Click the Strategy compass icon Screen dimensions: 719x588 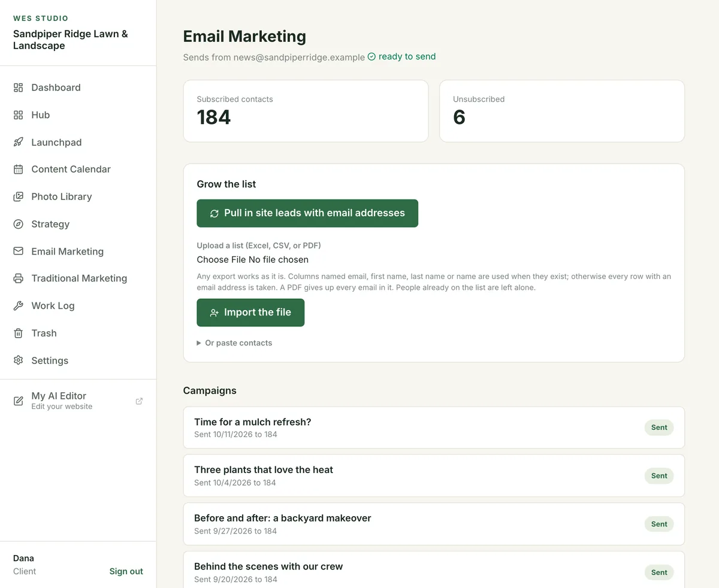point(19,224)
